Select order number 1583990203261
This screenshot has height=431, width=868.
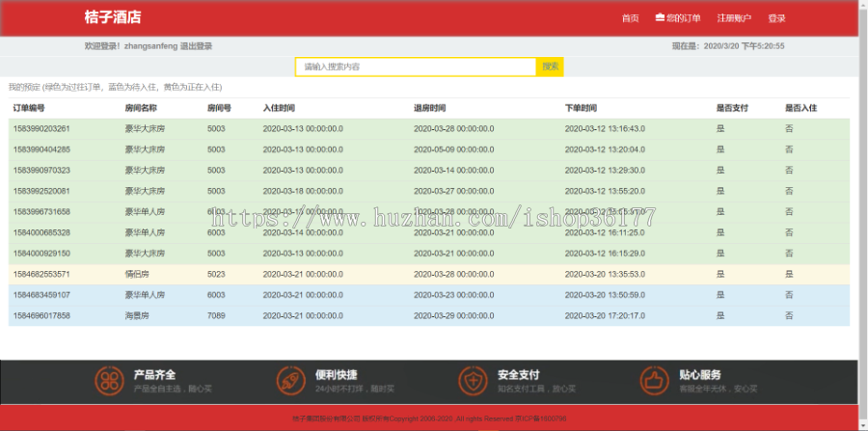[x=41, y=129]
